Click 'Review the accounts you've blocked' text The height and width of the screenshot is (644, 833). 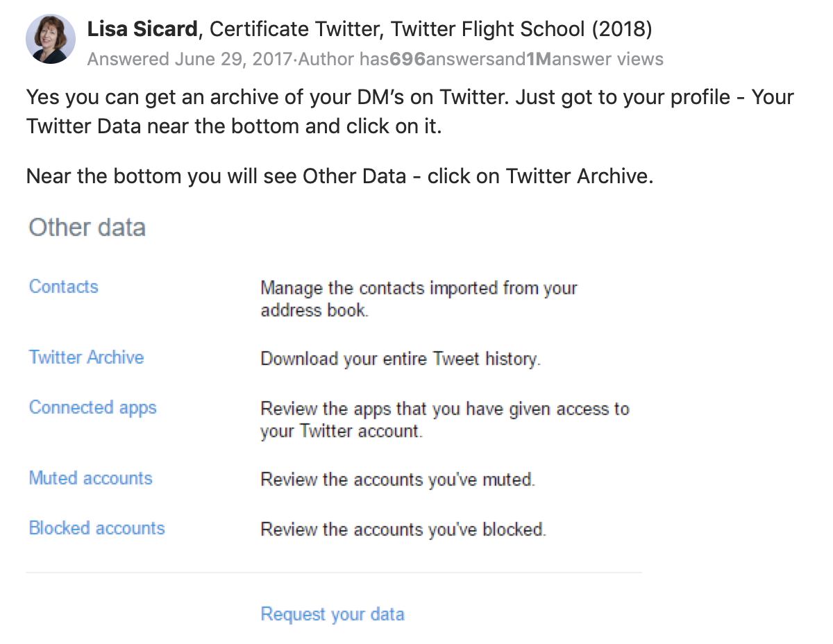403,529
